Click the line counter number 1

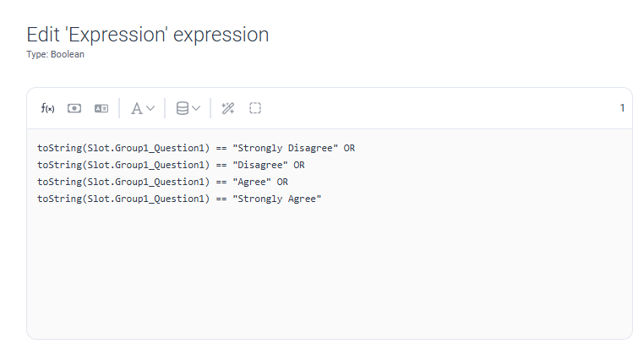[x=622, y=108]
